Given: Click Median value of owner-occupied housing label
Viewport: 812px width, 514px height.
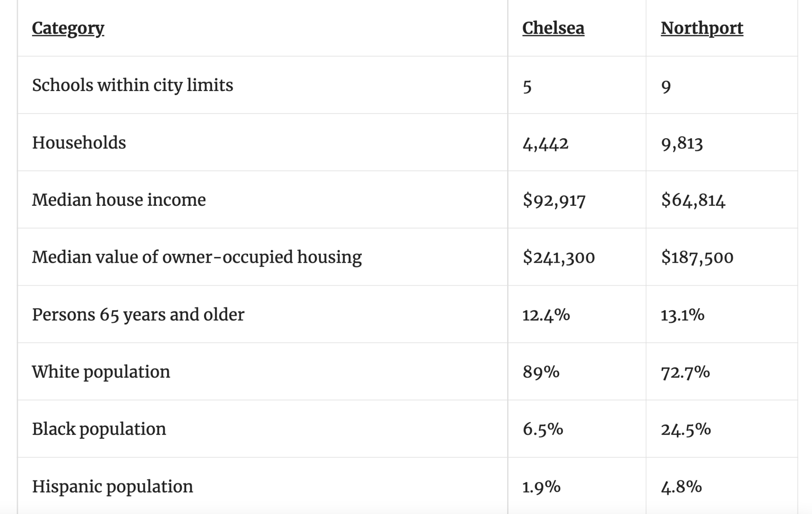Looking at the screenshot, I should (197, 257).
